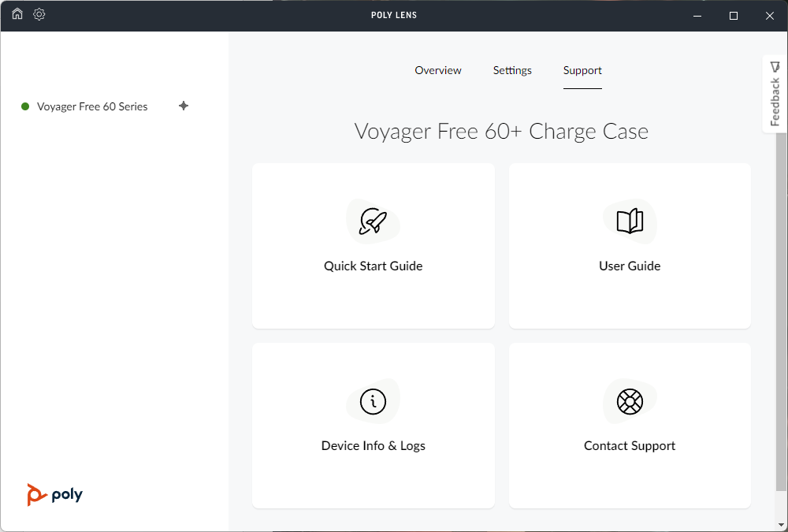Screen dimensions: 788x532
Task: Switch to the Overview tab
Action: pyautogui.click(x=437, y=70)
